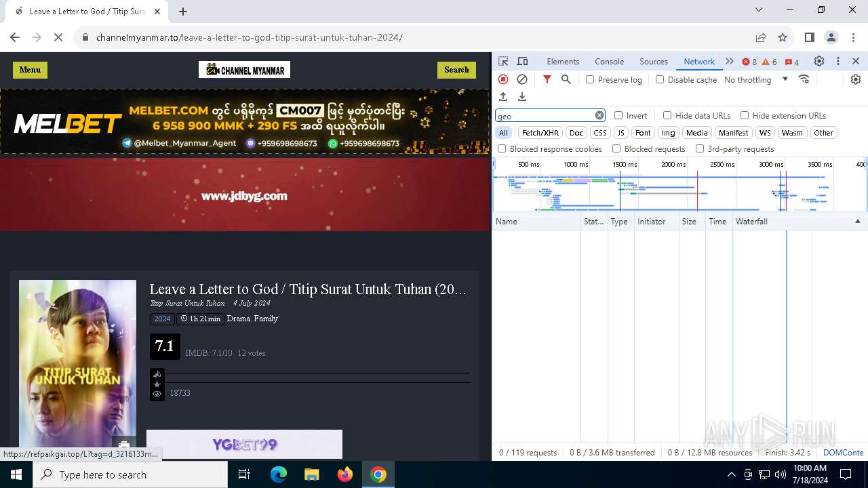Open Task View on taskbar

[245, 474]
